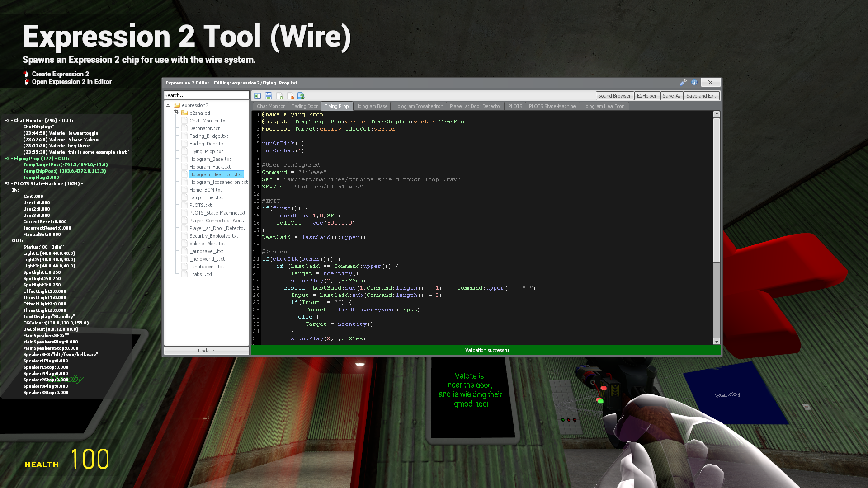This screenshot has height=488, width=868.
Task: Open the Sound Browser
Action: [614, 96]
